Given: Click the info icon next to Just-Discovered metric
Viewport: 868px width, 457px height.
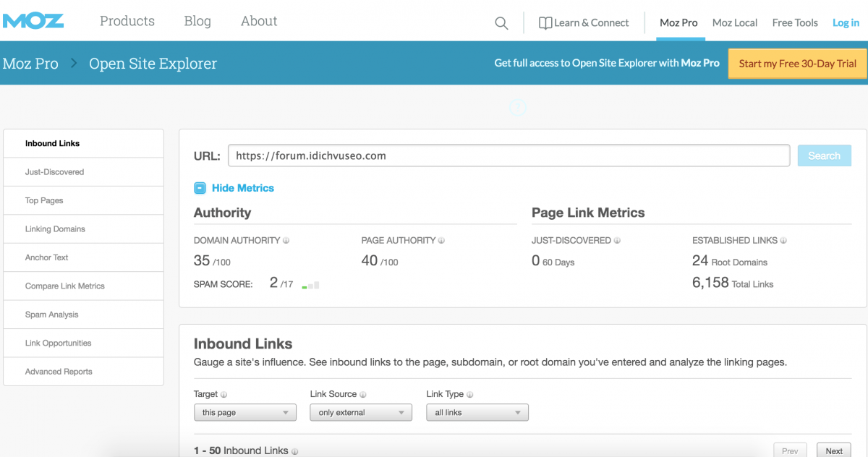Looking at the screenshot, I should point(617,241).
